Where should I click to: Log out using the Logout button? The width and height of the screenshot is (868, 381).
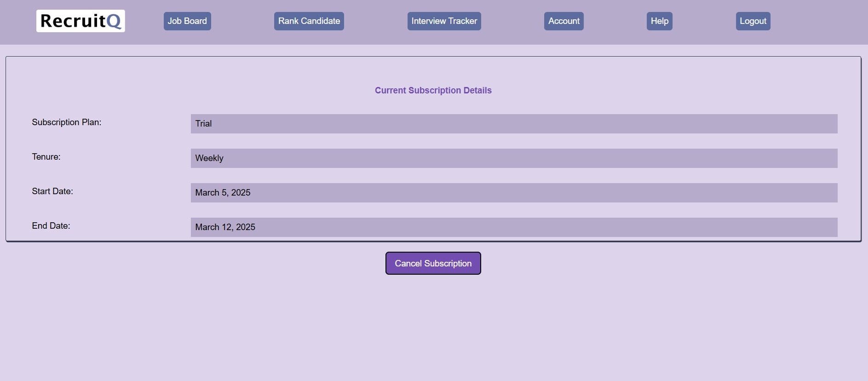[753, 21]
